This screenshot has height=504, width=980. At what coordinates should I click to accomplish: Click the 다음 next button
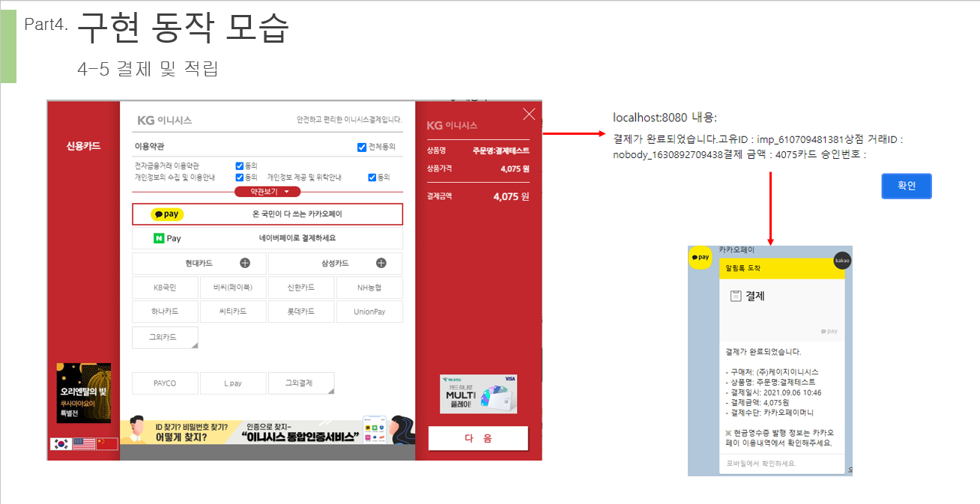pyautogui.click(x=478, y=438)
